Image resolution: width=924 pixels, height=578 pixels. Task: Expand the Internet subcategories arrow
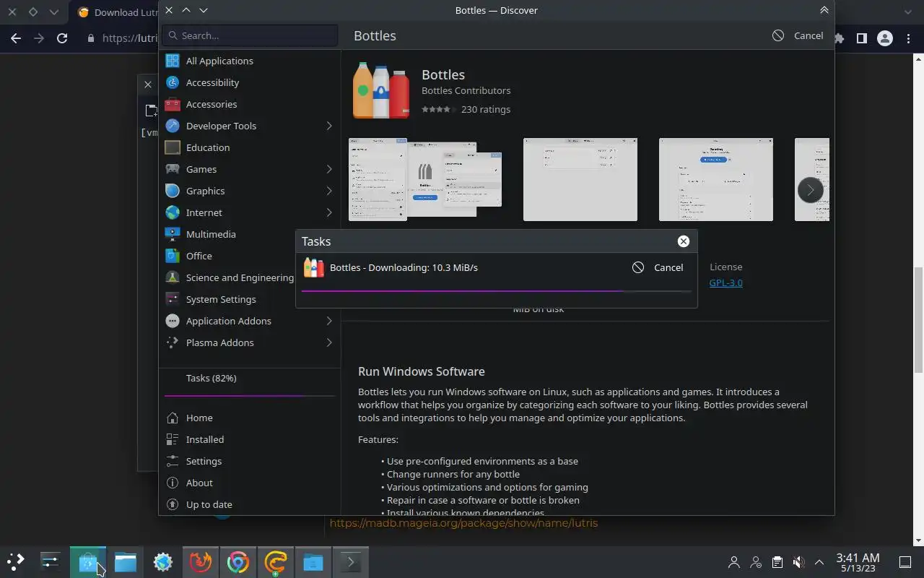(329, 212)
